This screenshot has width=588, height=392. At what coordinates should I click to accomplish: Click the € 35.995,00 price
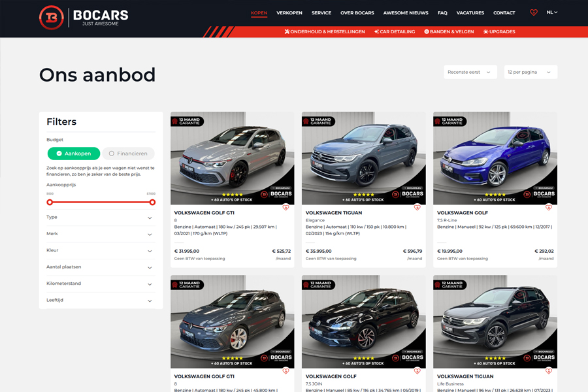click(x=318, y=252)
